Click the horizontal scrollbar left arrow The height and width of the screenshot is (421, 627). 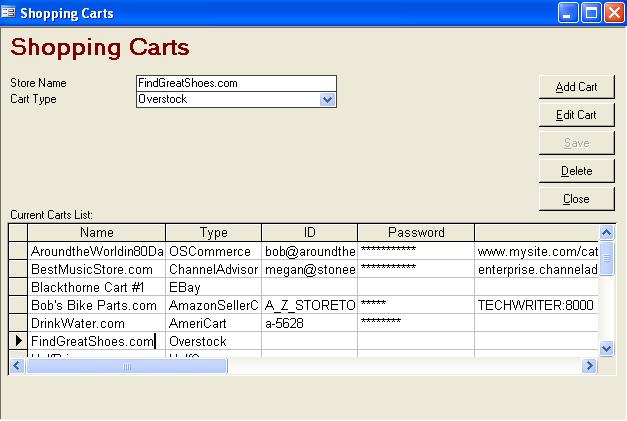point(17,365)
